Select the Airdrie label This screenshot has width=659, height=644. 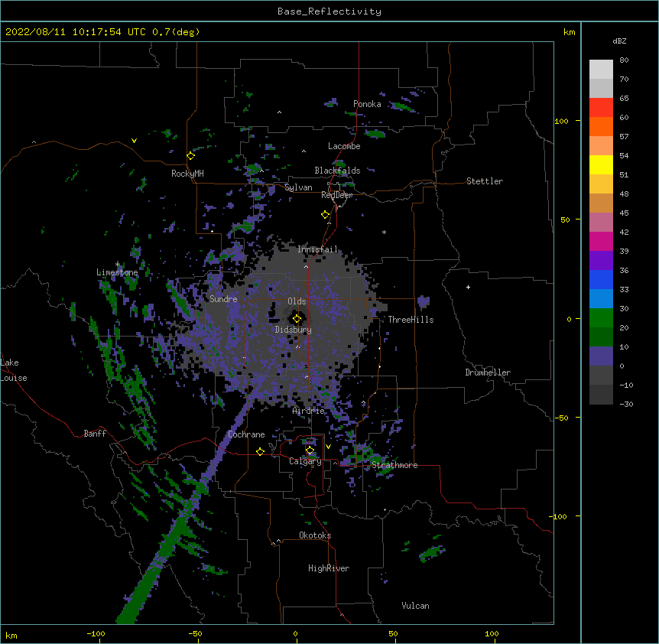tap(309, 411)
